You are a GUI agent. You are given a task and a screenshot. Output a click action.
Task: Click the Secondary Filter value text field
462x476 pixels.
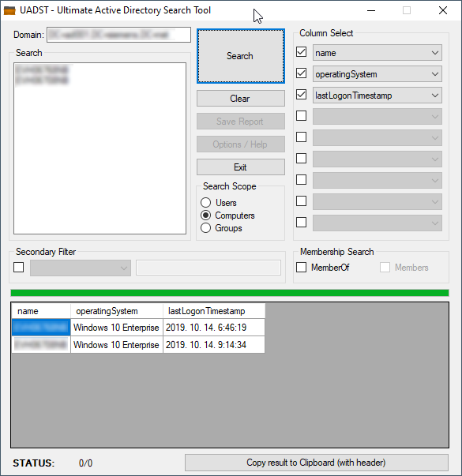click(208, 268)
